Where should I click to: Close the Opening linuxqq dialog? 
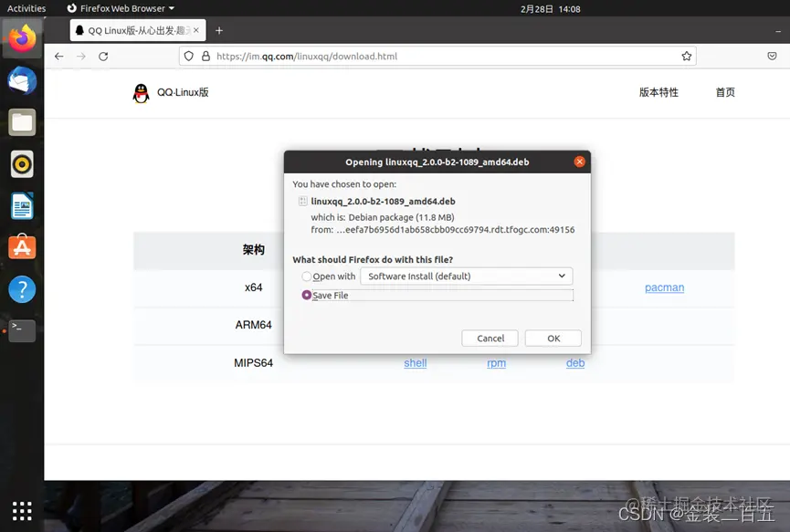(x=579, y=162)
